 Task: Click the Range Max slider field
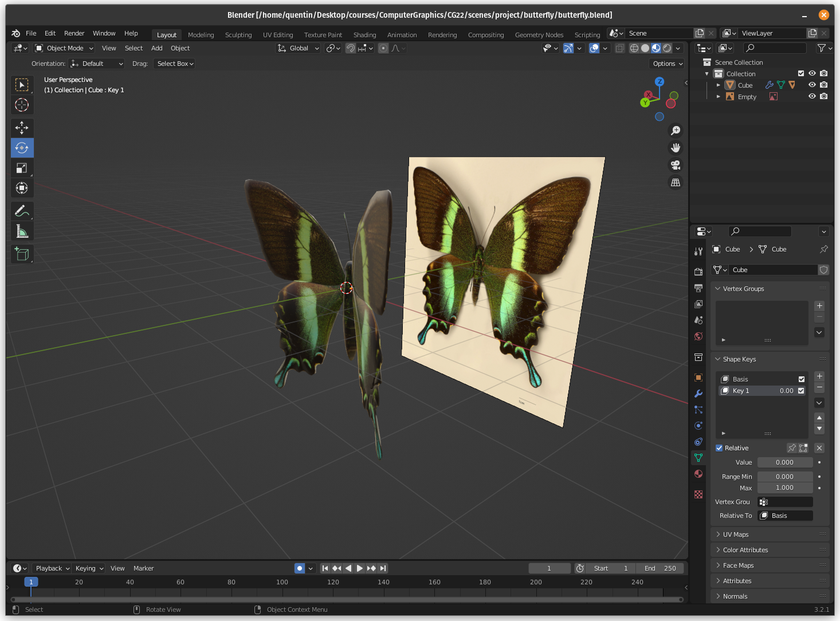(x=785, y=488)
